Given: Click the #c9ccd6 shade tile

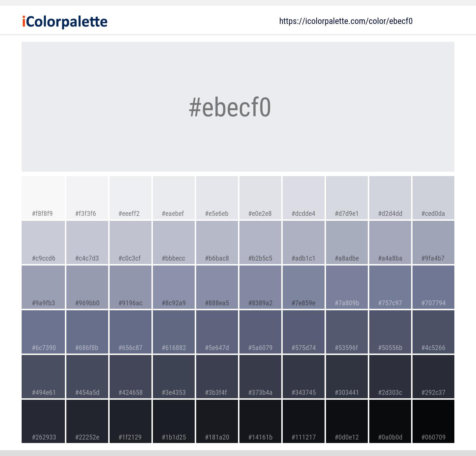Looking at the screenshot, I should tap(43, 242).
